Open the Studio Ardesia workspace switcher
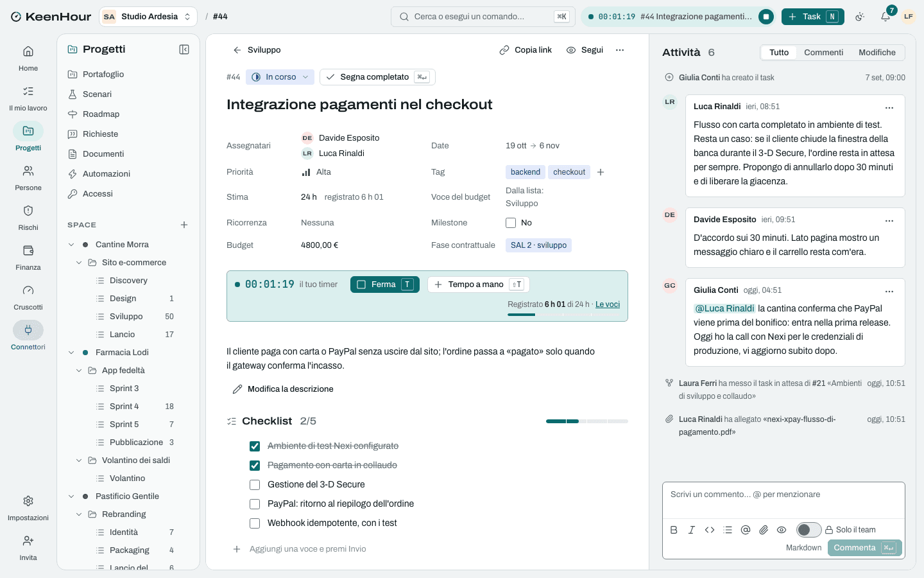Screen dimensions: 924x578 [148, 17]
